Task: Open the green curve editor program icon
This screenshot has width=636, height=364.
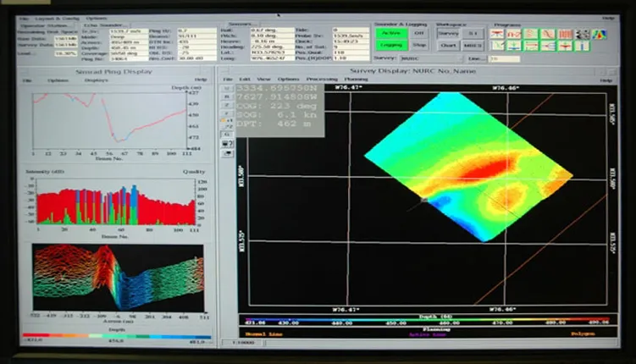Action: 496,46
